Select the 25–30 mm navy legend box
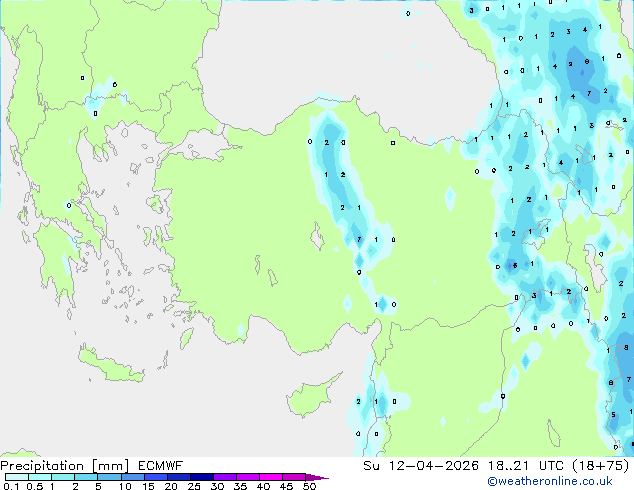This screenshot has height=490, width=634. tap(201, 477)
